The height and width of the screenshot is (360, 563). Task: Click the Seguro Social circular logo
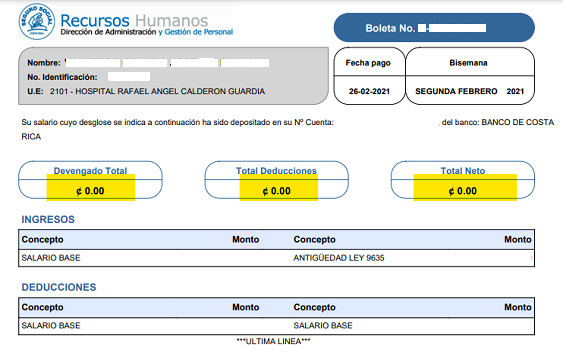tap(37, 22)
